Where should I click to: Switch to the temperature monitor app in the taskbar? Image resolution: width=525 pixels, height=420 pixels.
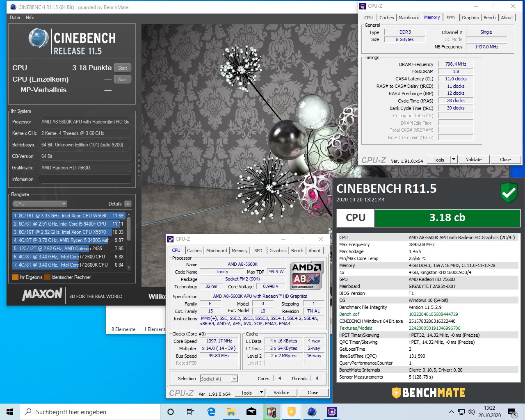[272, 412]
